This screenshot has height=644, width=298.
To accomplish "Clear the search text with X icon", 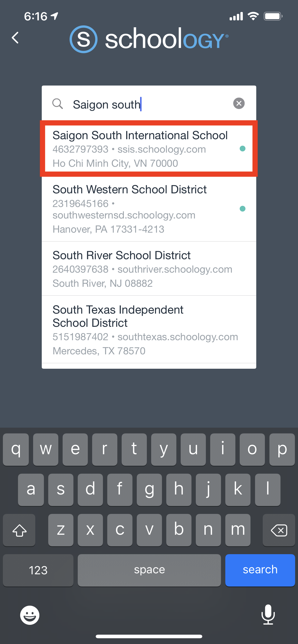I will point(239,103).
